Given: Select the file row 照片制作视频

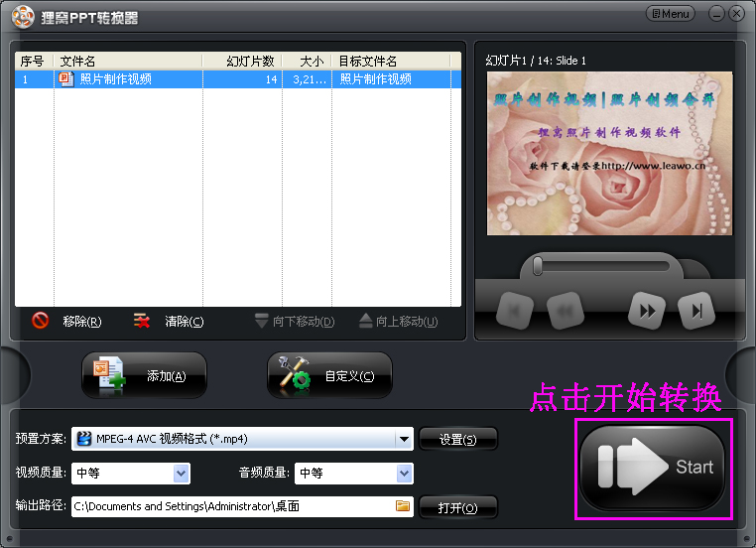Looking at the screenshot, I should coord(238,79).
